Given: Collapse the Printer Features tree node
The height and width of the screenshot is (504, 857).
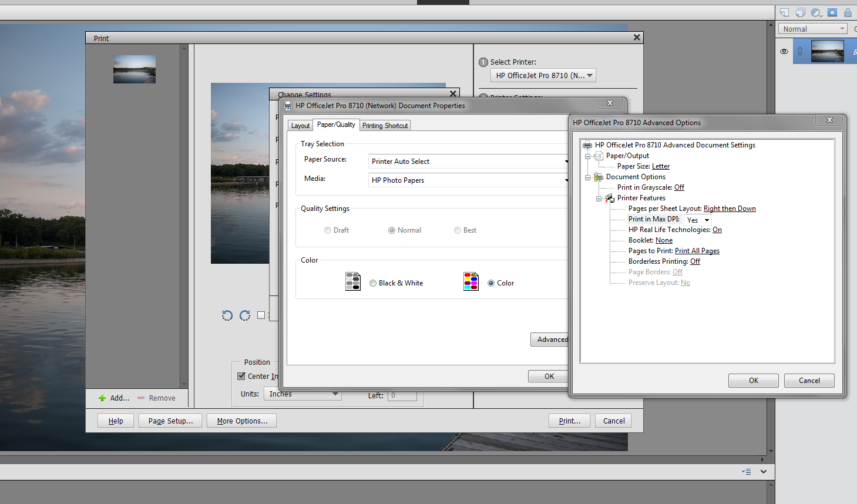Looking at the screenshot, I should pos(599,199).
